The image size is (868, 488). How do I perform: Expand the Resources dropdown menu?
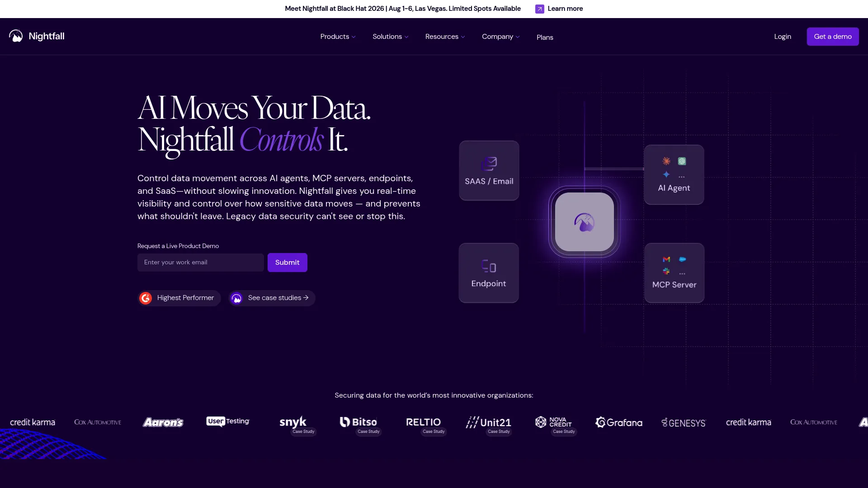pos(445,37)
